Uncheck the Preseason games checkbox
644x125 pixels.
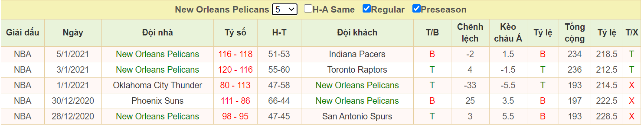tap(417, 9)
